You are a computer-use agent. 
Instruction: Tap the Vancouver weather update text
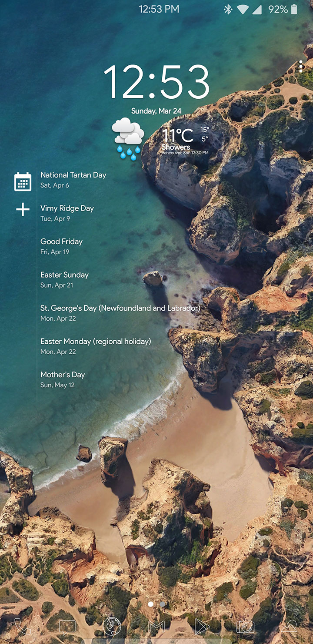coord(185,153)
